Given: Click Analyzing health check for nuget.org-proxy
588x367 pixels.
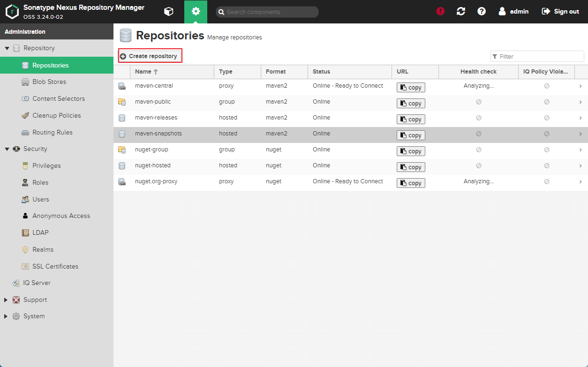Looking at the screenshot, I should point(479,181).
